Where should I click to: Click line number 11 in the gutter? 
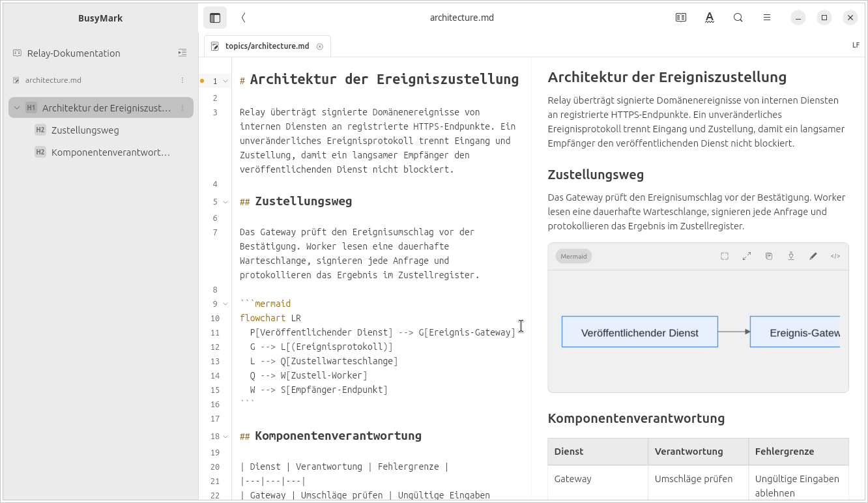(x=215, y=332)
